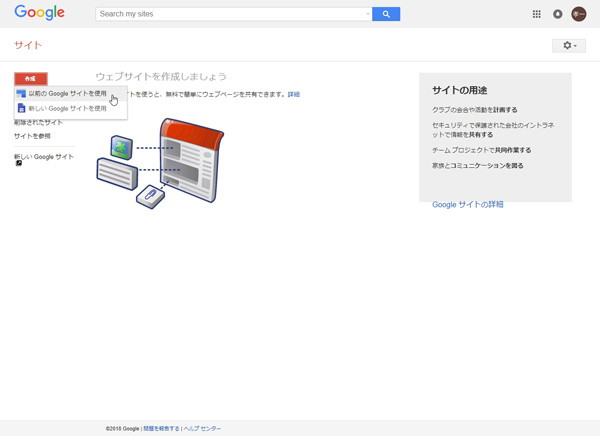
Task: Select 以前の Google サイトを使用 menu entry
Action: (x=71, y=93)
